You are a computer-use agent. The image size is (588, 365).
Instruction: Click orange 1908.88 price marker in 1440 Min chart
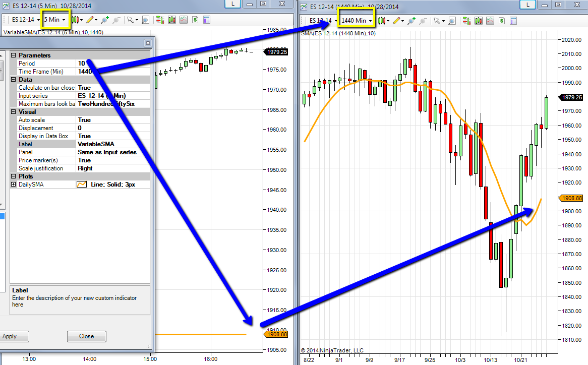pyautogui.click(x=570, y=198)
